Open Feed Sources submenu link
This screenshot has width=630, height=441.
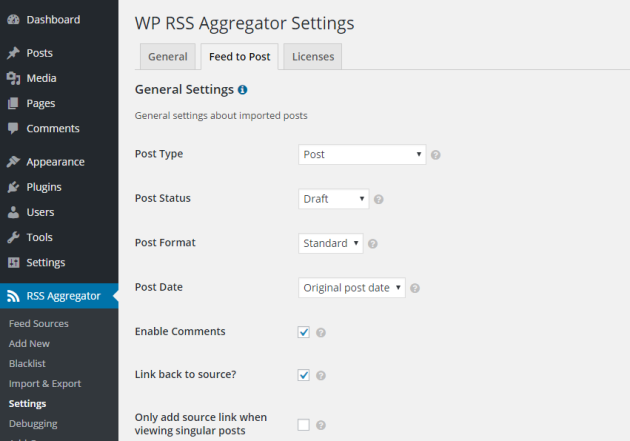(39, 323)
